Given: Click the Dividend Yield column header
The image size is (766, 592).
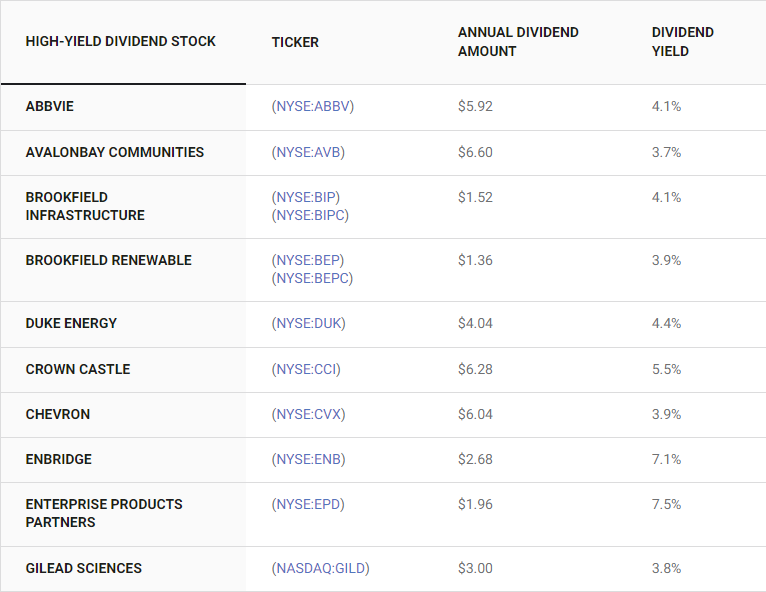Looking at the screenshot, I should [682, 42].
